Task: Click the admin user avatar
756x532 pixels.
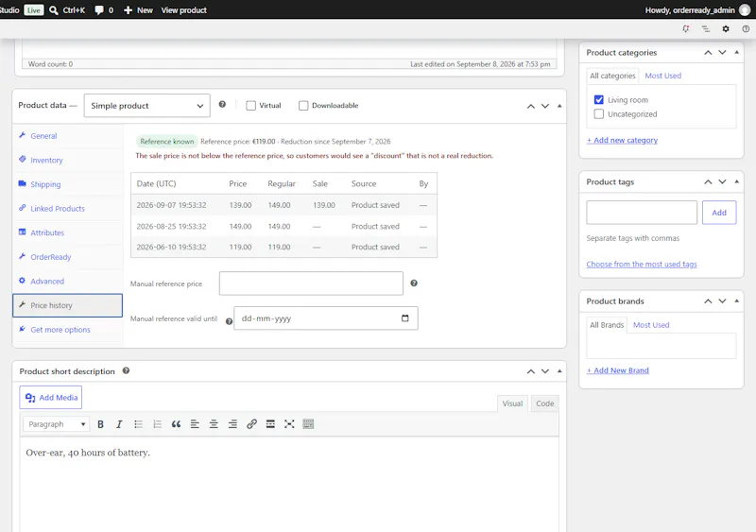Action: coord(745,10)
